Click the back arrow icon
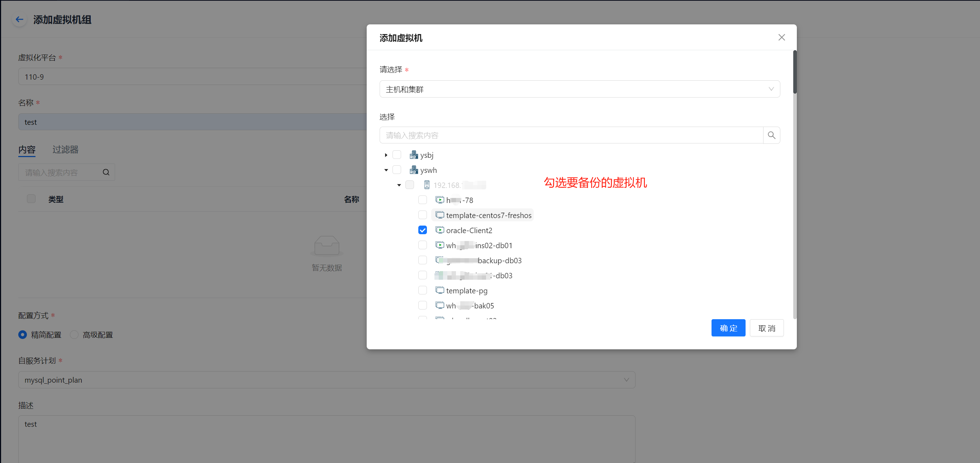This screenshot has height=463, width=980. pos(19,19)
